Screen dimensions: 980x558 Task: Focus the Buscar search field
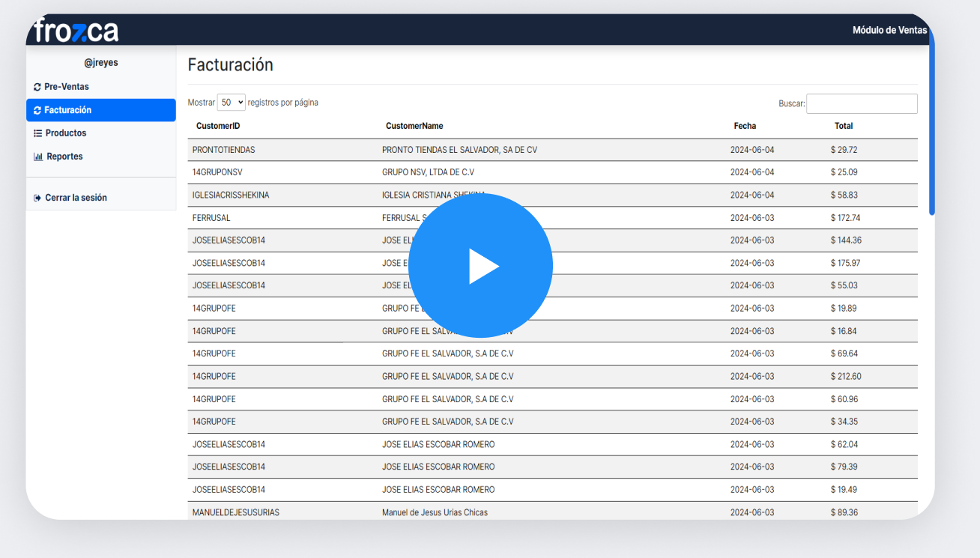pyautogui.click(x=861, y=103)
